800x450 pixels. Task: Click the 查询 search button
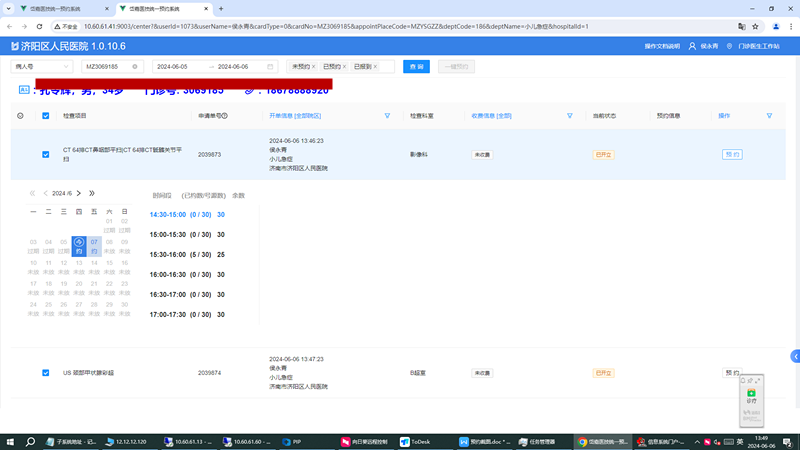point(416,67)
